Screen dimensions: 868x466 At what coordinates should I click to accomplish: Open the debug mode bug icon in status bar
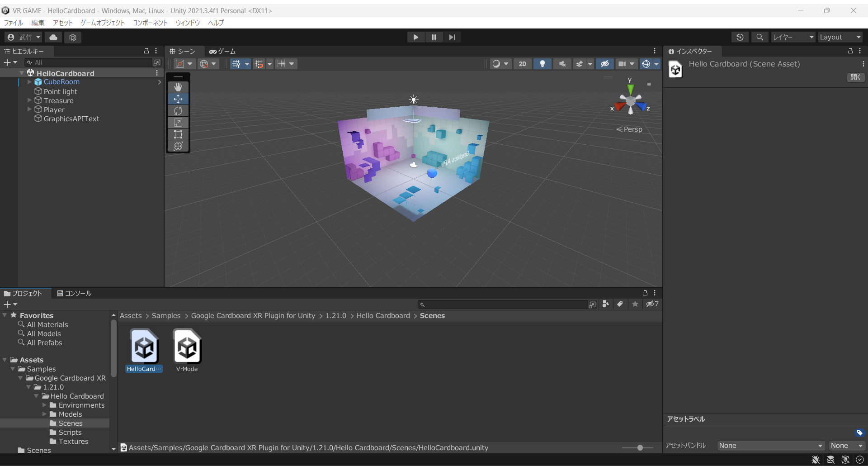click(816, 460)
